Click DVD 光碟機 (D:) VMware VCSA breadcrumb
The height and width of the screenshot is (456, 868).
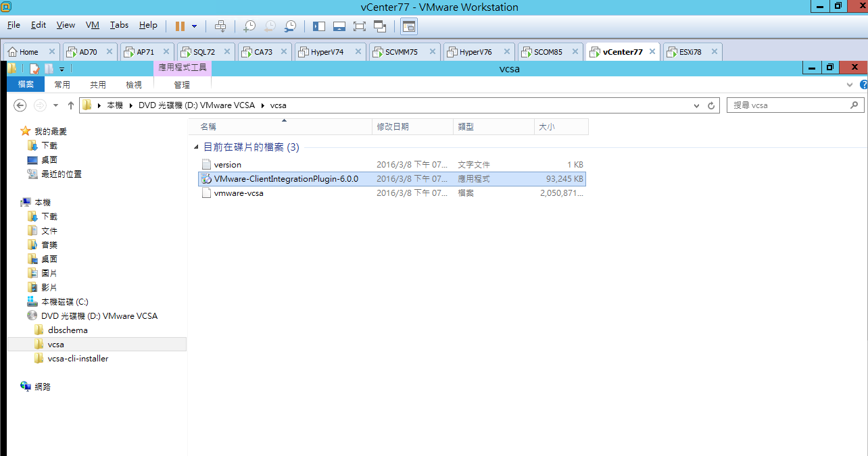pyautogui.click(x=197, y=105)
